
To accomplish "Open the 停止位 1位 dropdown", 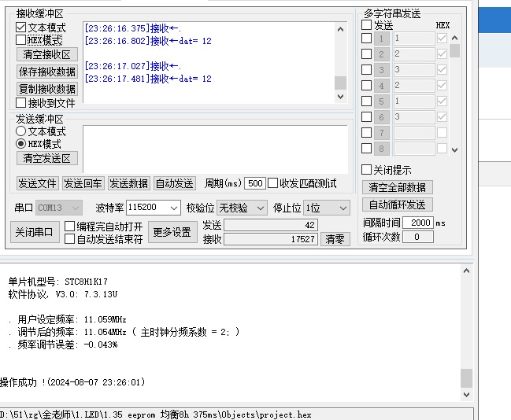I will [326, 208].
